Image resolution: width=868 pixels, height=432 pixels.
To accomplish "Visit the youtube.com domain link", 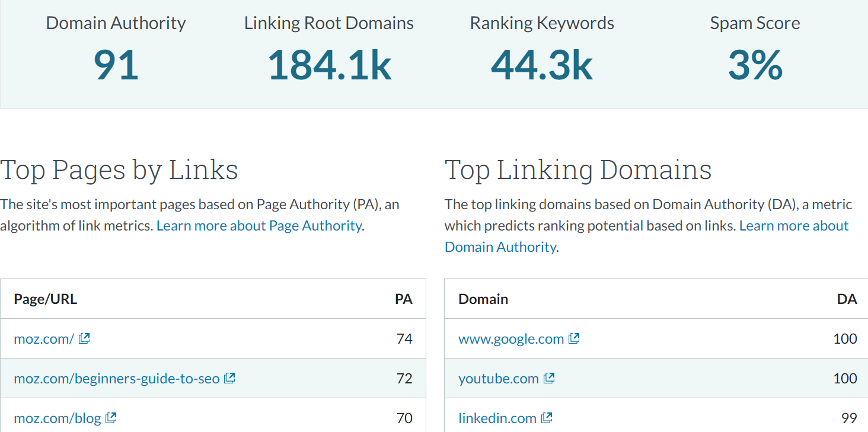I will (499, 379).
